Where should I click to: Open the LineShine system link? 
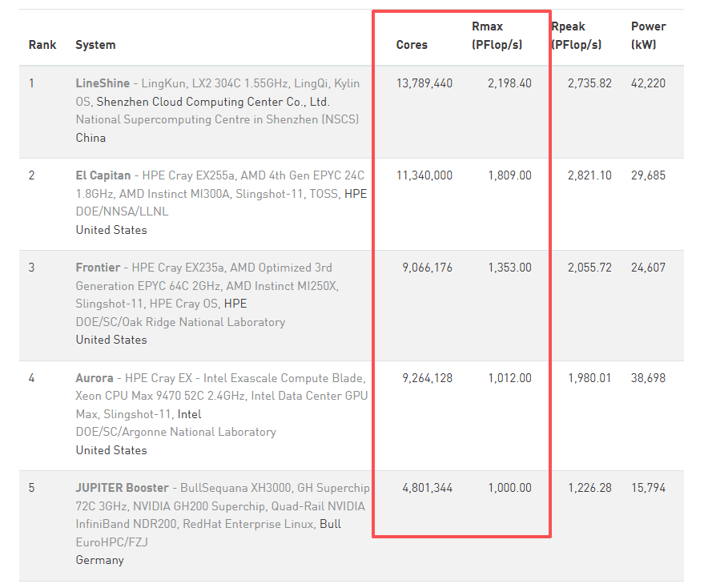pos(103,83)
